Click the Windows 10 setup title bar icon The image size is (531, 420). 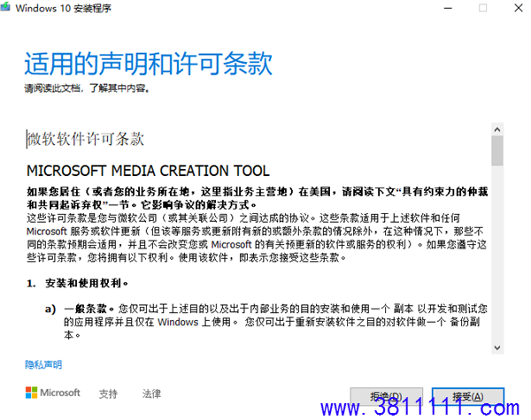click(x=5, y=7)
